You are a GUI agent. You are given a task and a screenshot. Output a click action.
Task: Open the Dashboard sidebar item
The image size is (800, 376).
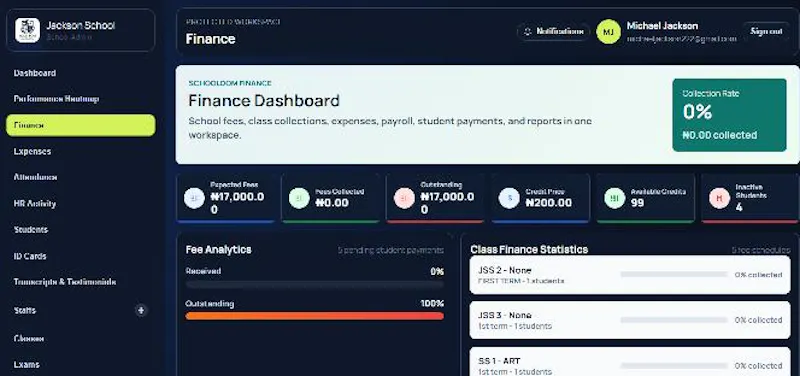(81, 73)
